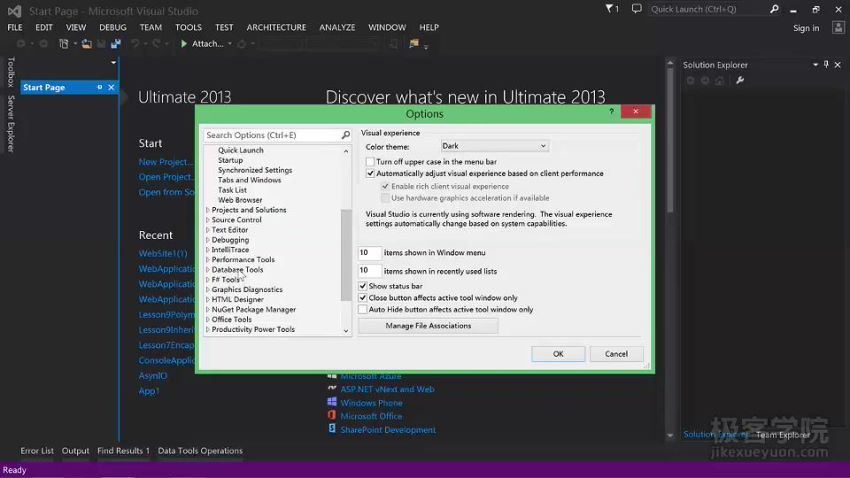Enable Auto Hide button affects active tool window
Viewport: 850px width, 478px height.
[x=363, y=309]
